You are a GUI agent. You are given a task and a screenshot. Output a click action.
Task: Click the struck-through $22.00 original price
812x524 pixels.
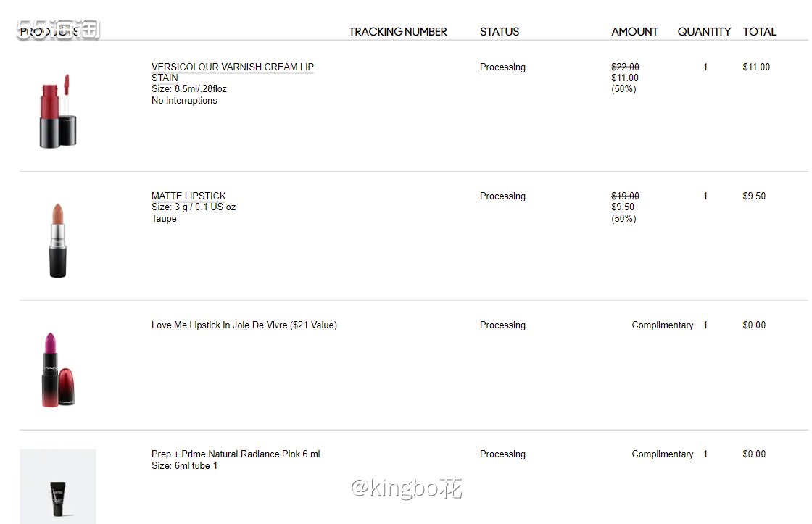(x=625, y=67)
